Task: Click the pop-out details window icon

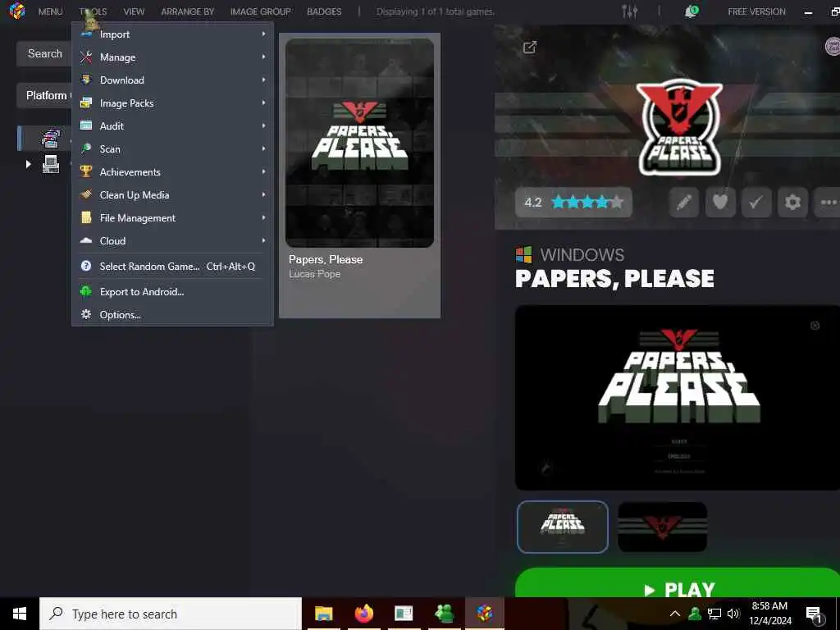Action: coord(529,48)
